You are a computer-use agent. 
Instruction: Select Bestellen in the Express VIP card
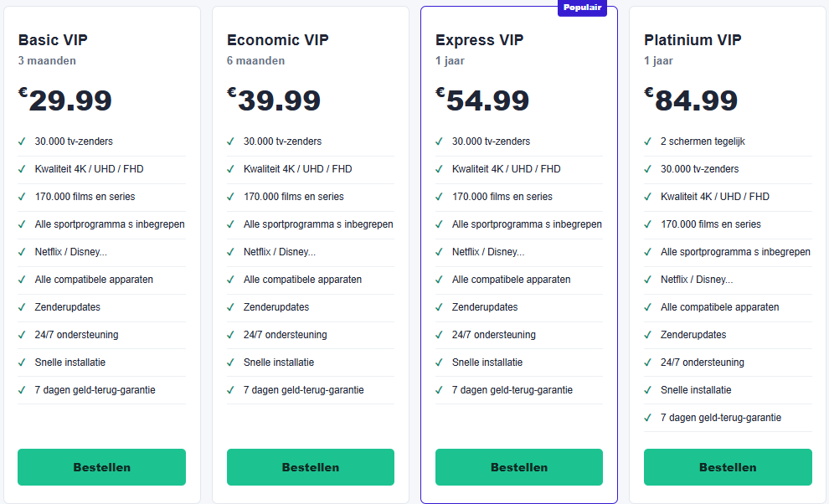coord(518,467)
